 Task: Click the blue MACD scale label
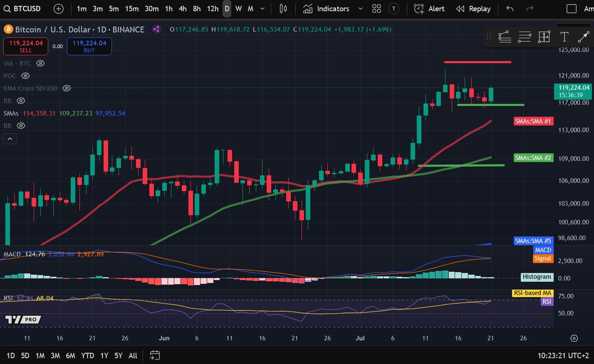(543, 250)
